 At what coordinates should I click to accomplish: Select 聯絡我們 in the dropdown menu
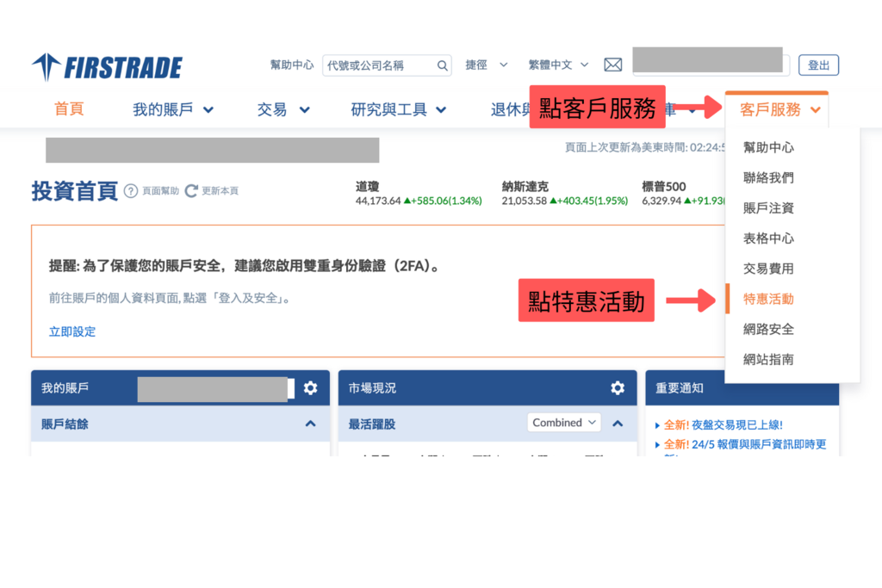coord(767,178)
